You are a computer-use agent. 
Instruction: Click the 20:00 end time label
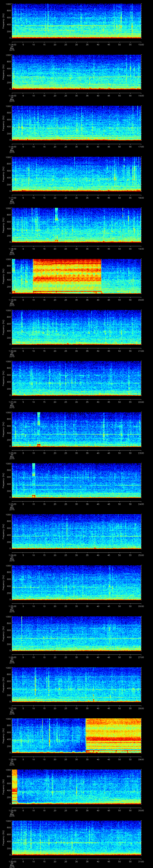(141, 300)
